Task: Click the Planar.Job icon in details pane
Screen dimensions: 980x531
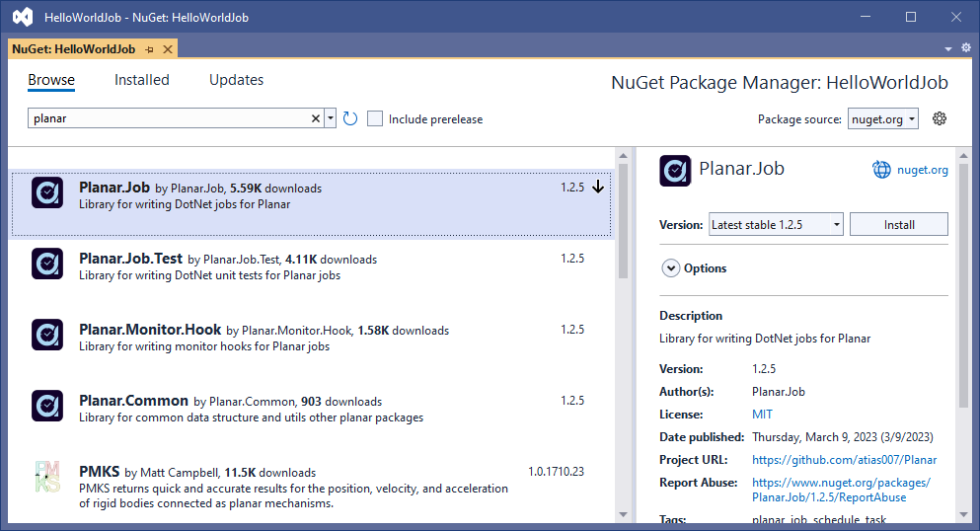Action: coord(675,171)
